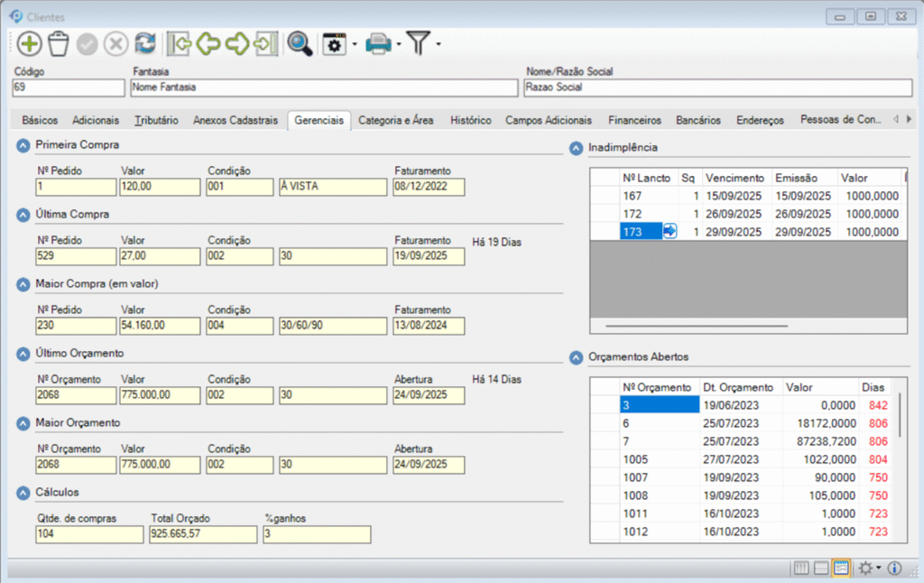The width and height of the screenshot is (924, 583).
Task: Go to next record with right arrow
Action: pos(237,43)
